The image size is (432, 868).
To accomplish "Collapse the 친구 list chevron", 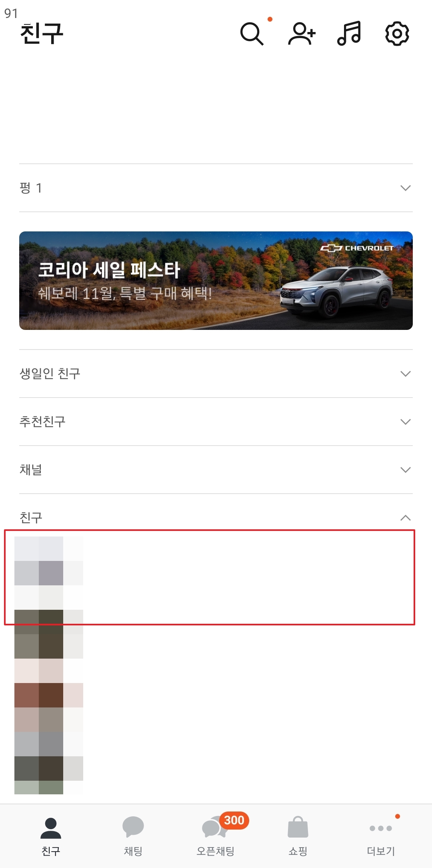I will tap(406, 518).
